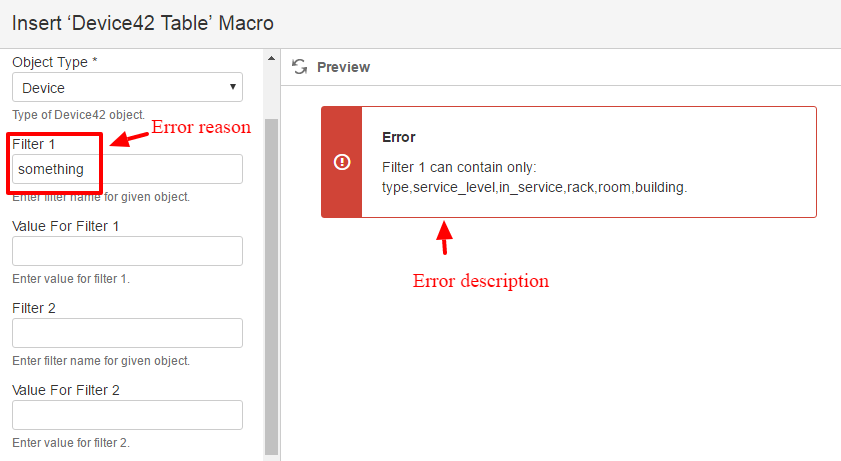Click the 'Object Type *' label
This screenshot has width=841, height=461.
point(54,62)
